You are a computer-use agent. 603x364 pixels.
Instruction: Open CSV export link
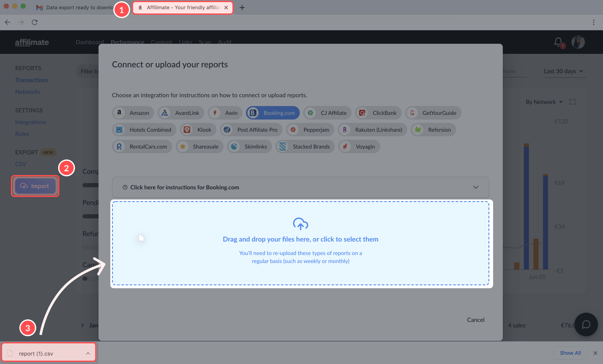click(x=21, y=164)
